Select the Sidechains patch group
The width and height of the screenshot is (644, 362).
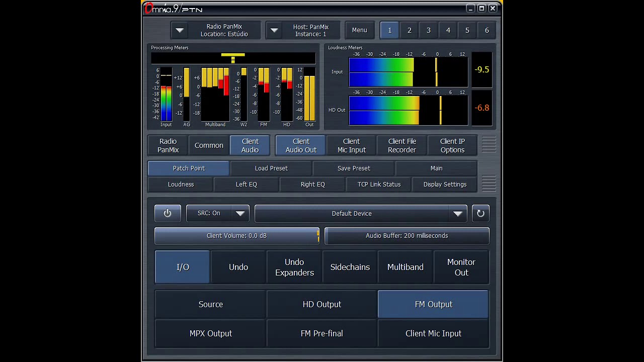pos(350,267)
